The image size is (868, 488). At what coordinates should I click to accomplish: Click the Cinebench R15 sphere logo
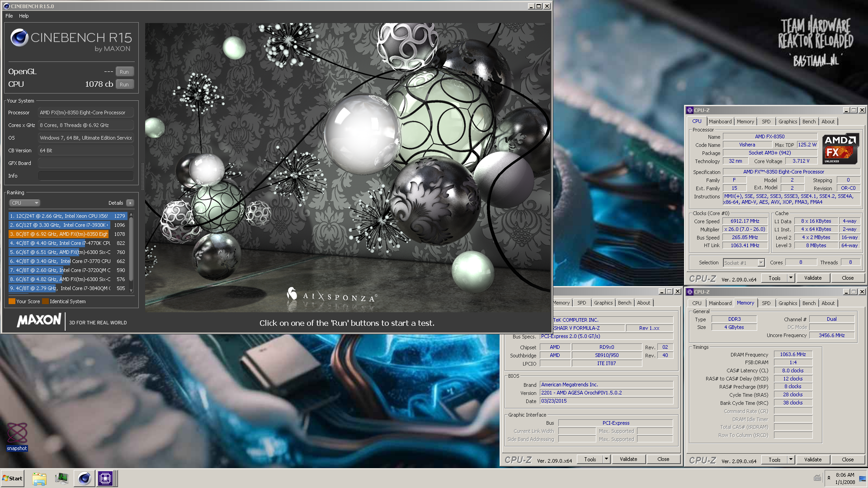click(19, 38)
